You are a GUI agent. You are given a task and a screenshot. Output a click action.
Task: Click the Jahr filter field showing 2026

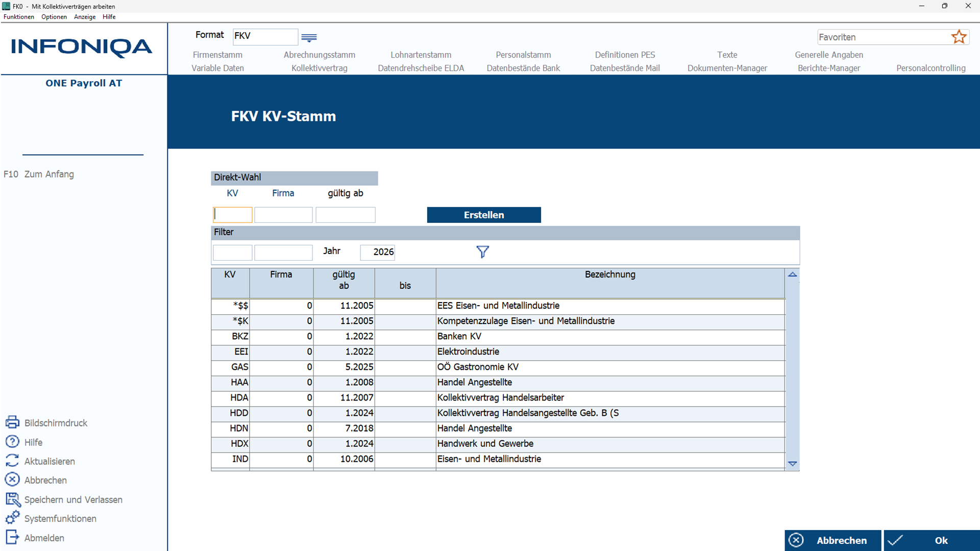point(378,252)
